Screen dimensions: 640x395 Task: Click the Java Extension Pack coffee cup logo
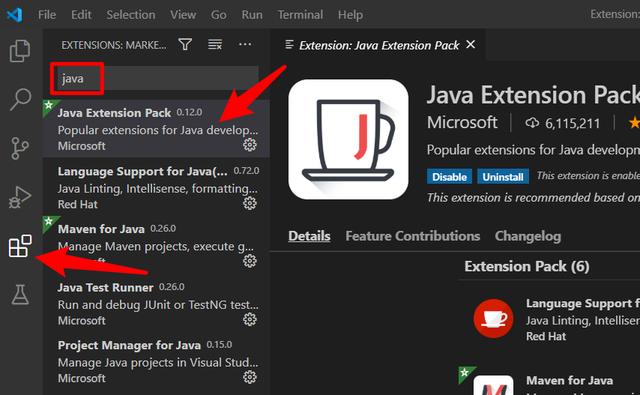pyautogui.click(x=349, y=140)
